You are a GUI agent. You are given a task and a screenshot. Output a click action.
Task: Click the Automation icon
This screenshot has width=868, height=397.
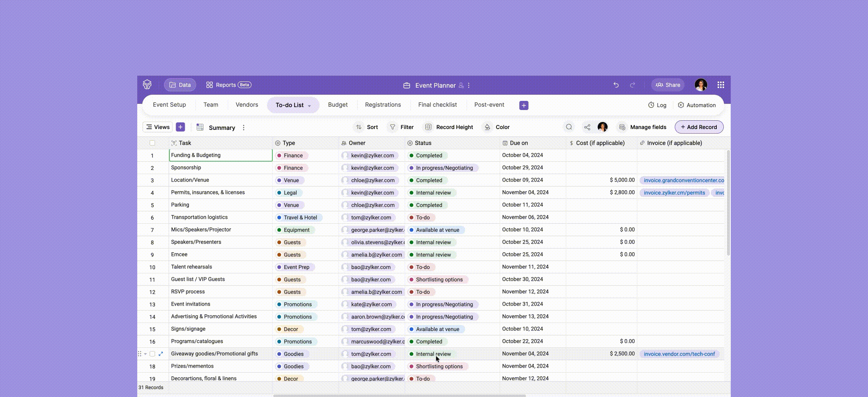pyautogui.click(x=681, y=105)
